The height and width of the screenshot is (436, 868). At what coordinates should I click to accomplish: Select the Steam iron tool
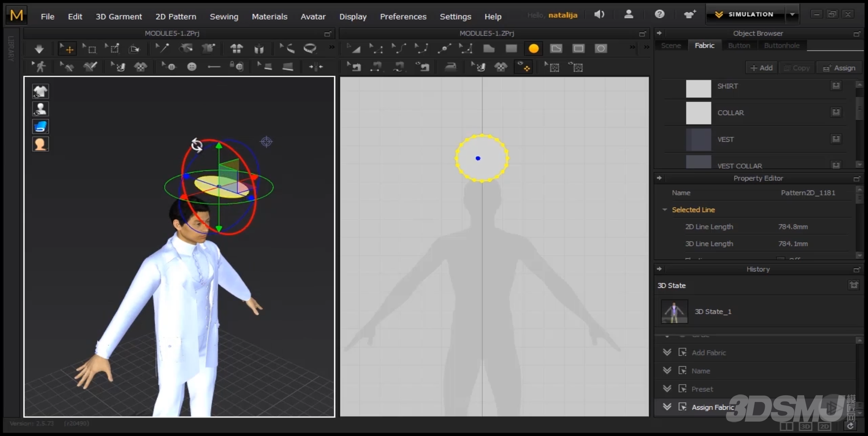tap(451, 67)
